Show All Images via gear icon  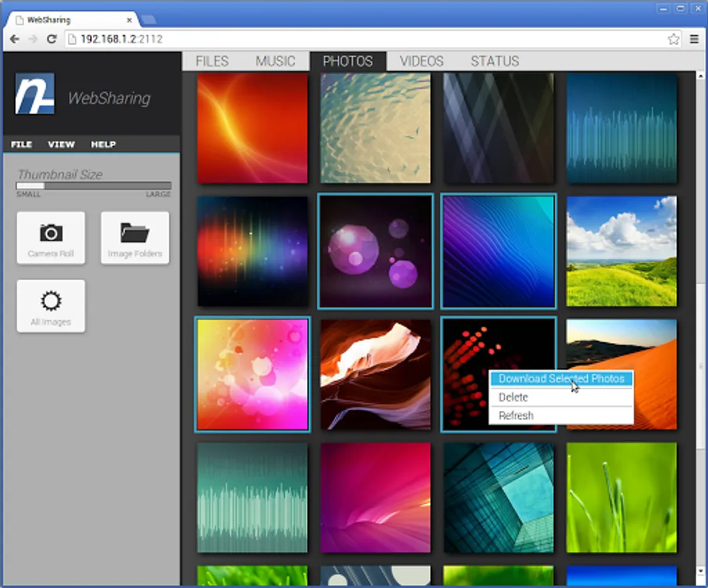click(51, 306)
